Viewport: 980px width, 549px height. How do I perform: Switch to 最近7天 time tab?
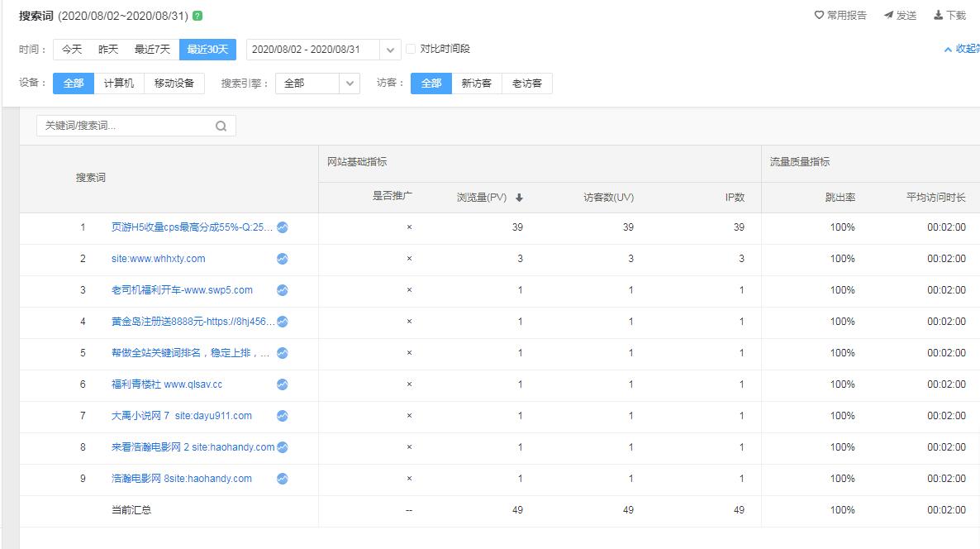[152, 50]
